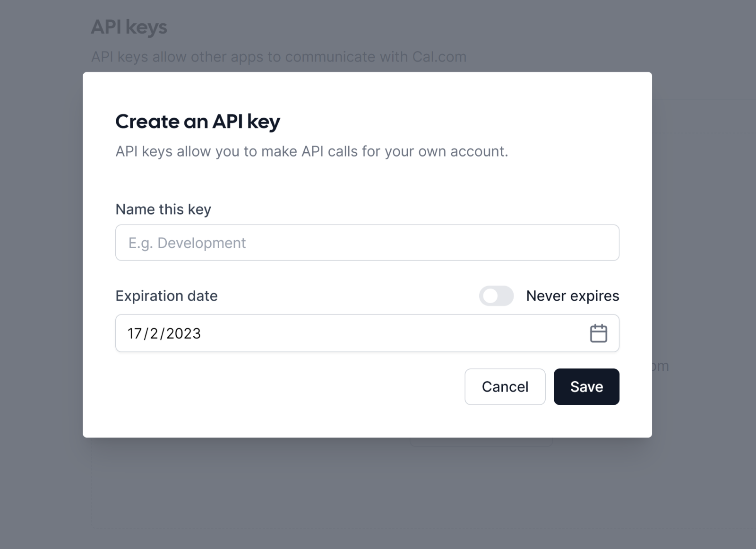Click the Name this key label
Image resolution: width=756 pixels, height=549 pixels.
coord(163,209)
